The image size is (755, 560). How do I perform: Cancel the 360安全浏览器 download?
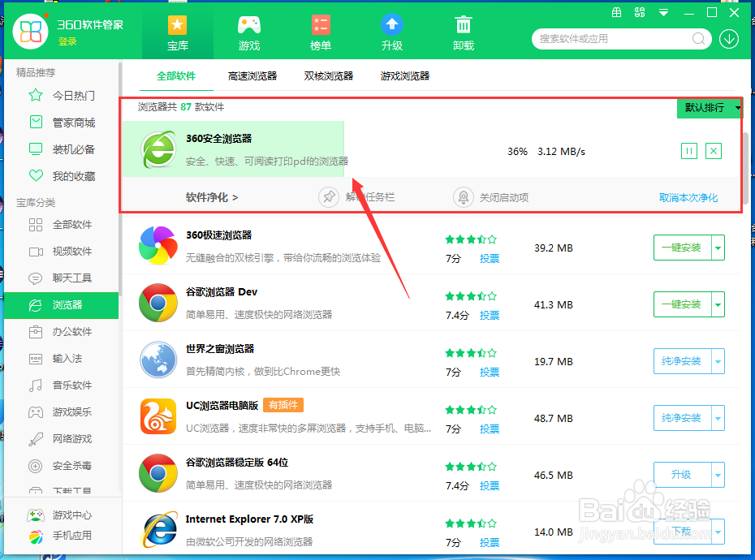click(x=714, y=151)
